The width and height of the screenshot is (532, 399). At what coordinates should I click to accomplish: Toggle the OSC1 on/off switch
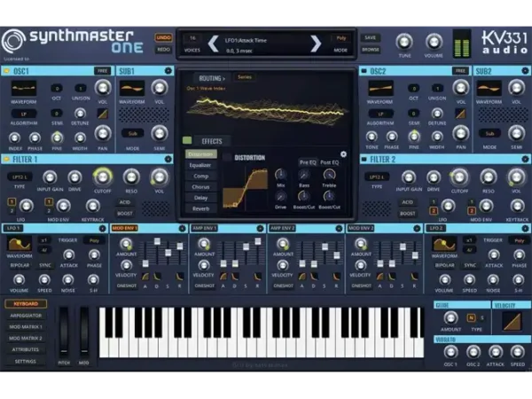coord(6,71)
